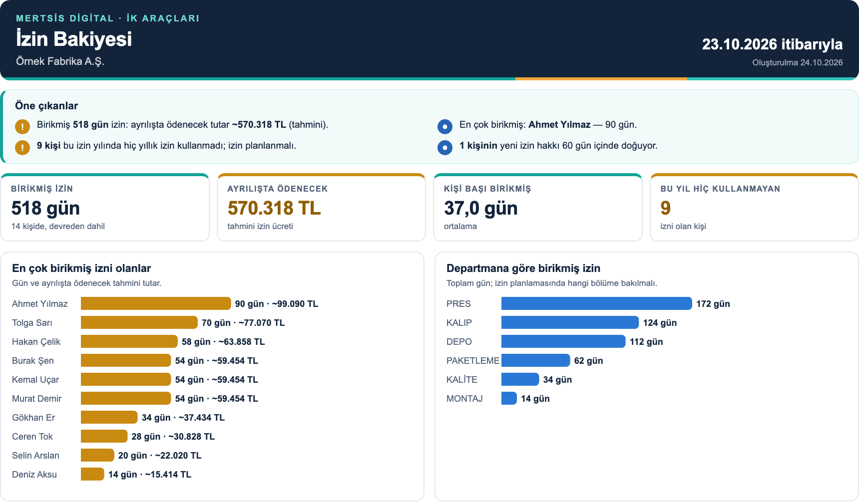Click the KALİTE department blue bar
The image size is (859, 504).
[x=520, y=379]
